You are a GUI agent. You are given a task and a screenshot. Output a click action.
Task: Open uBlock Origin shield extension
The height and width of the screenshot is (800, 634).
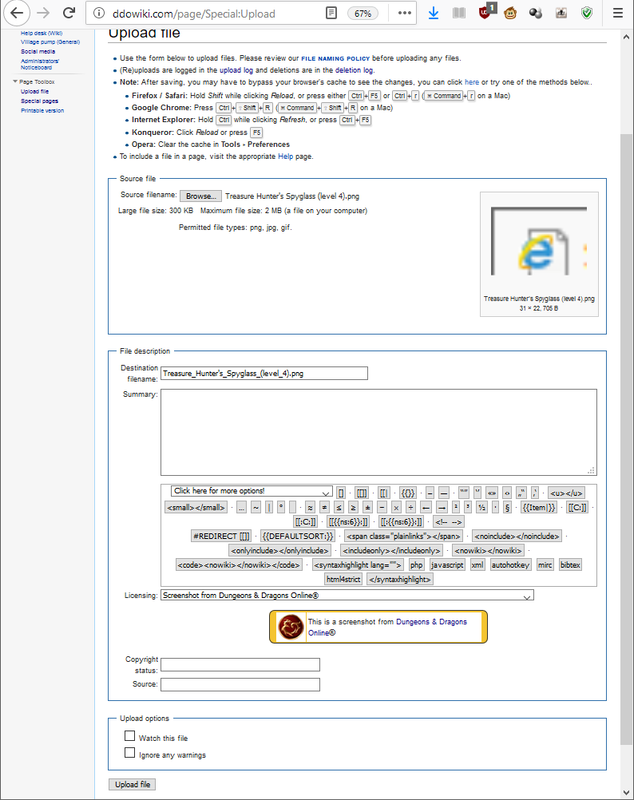(486, 12)
